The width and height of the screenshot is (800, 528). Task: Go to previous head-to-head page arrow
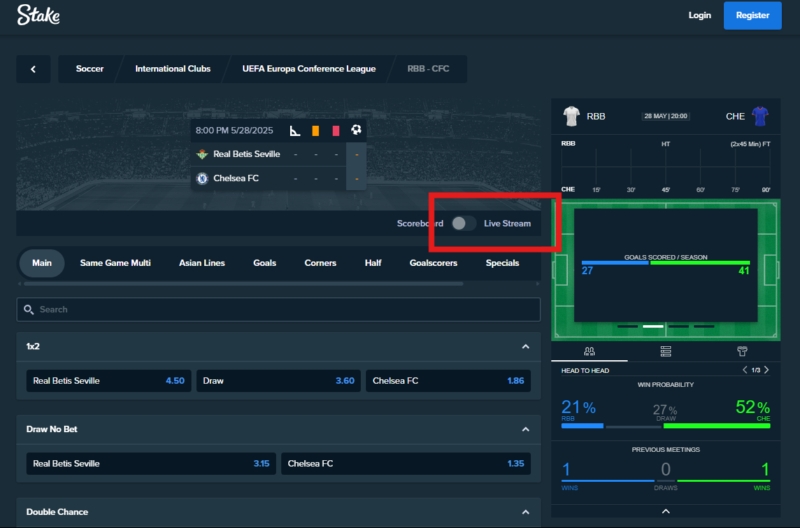(x=744, y=370)
